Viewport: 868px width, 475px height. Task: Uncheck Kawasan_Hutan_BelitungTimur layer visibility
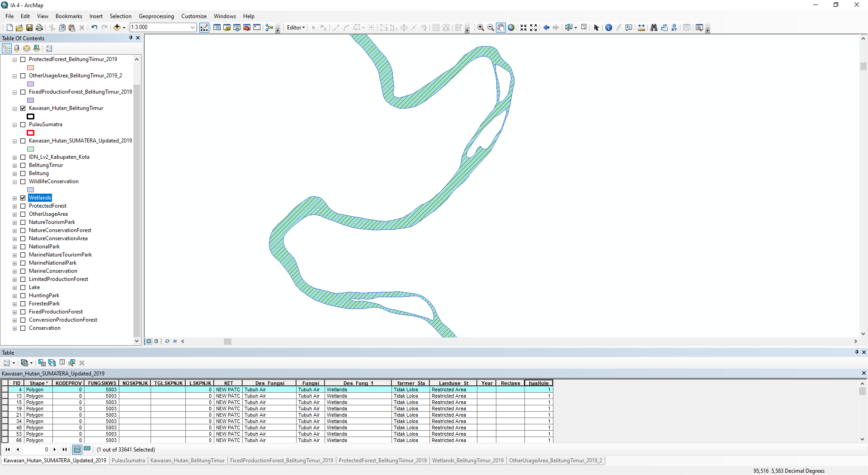pyautogui.click(x=23, y=108)
